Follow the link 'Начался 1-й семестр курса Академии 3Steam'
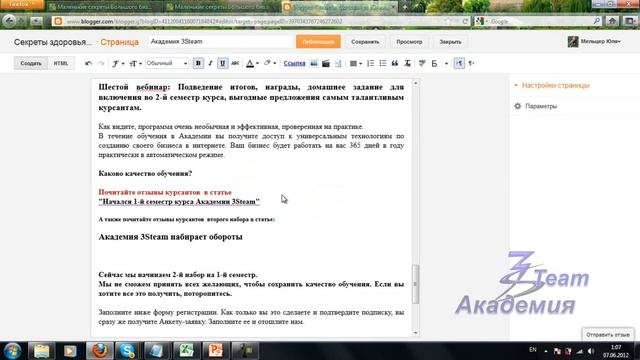The image size is (640, 360). tap(179, 202)
